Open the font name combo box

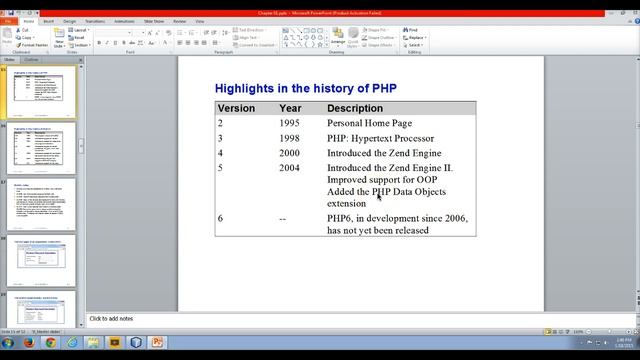(x=113, y=33)
